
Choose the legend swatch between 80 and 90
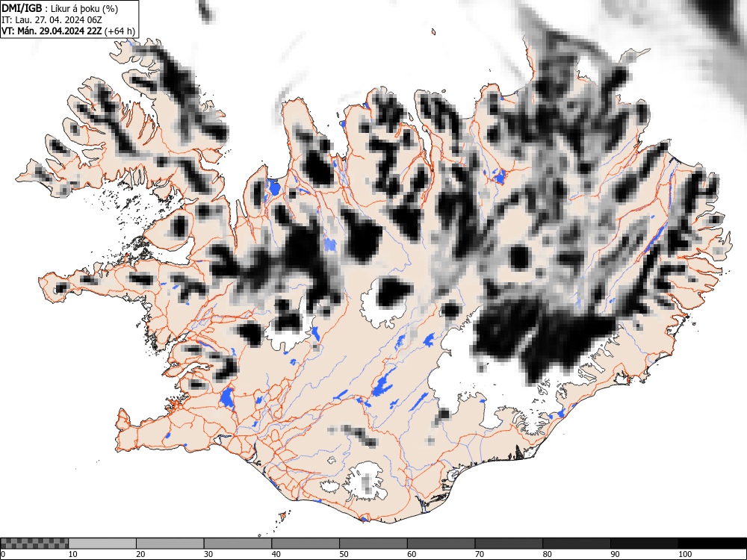(577, 544)
